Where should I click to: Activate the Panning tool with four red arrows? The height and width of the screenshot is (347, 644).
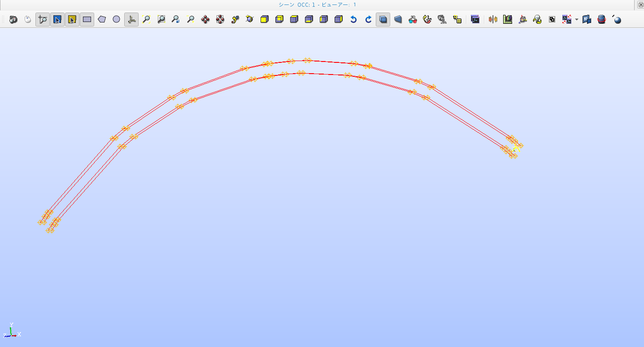(205, 19)
